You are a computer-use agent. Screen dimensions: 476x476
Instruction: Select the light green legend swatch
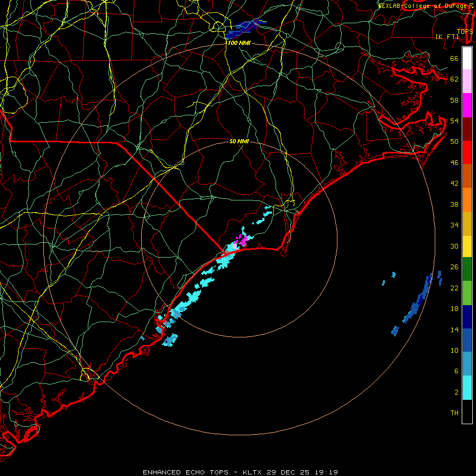pyautogui.click(x=467, y=293)
